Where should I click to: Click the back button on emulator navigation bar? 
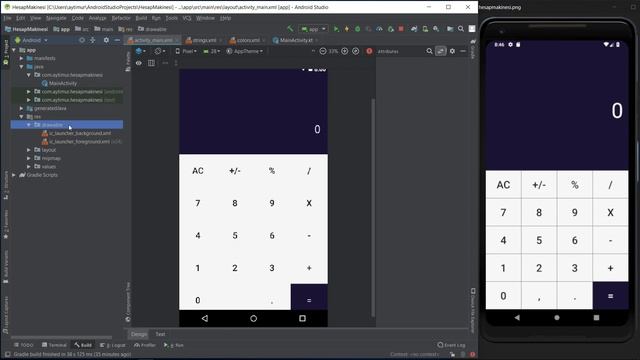coord(517,317)
